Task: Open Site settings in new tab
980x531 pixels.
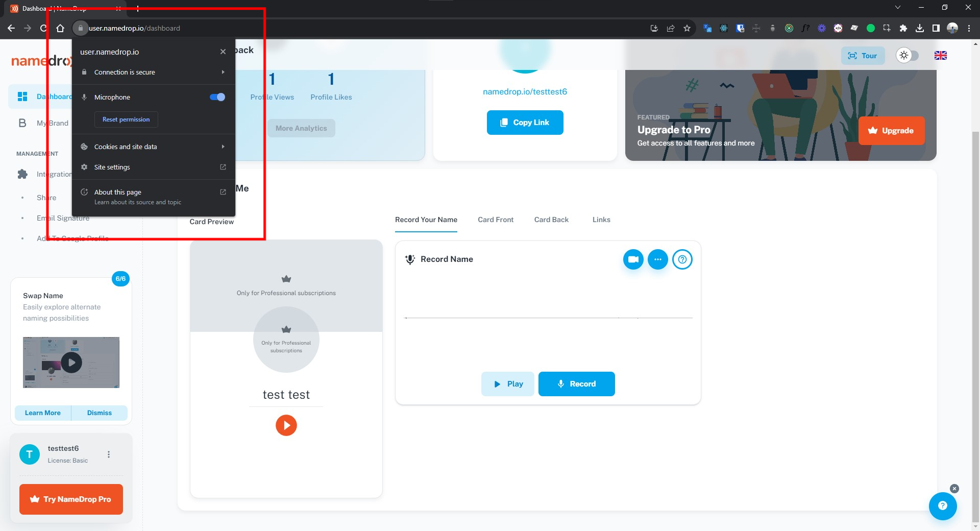Action: [154, 167]
